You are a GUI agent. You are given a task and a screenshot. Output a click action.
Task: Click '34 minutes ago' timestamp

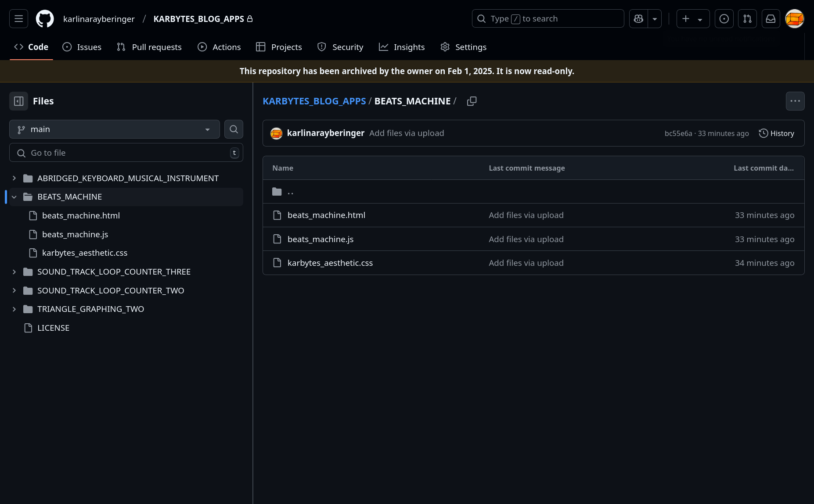tap(765, 263)
